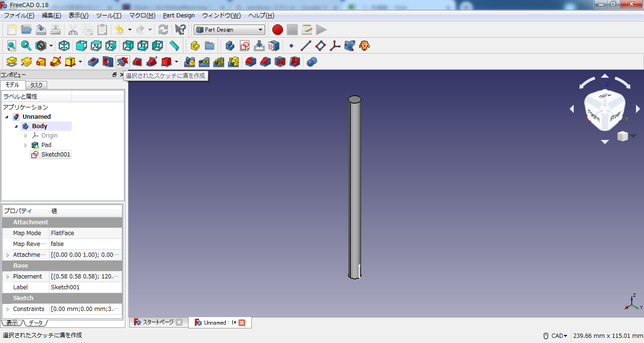This screenshot has width=644, height=343.
Task: Save the active document
Action: (41, 30)
